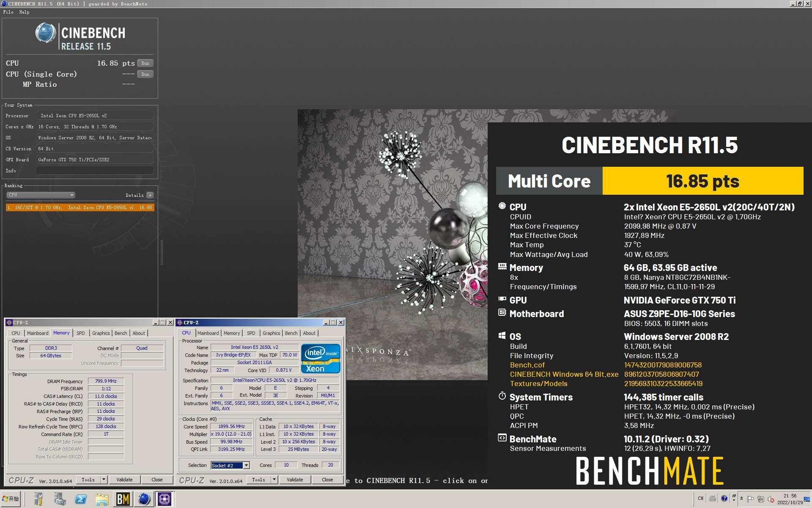The height and width of the screenshot is (508, 812).
Task: Open Bench tab in right CPU-Z window
Action: tap(291, 333)
